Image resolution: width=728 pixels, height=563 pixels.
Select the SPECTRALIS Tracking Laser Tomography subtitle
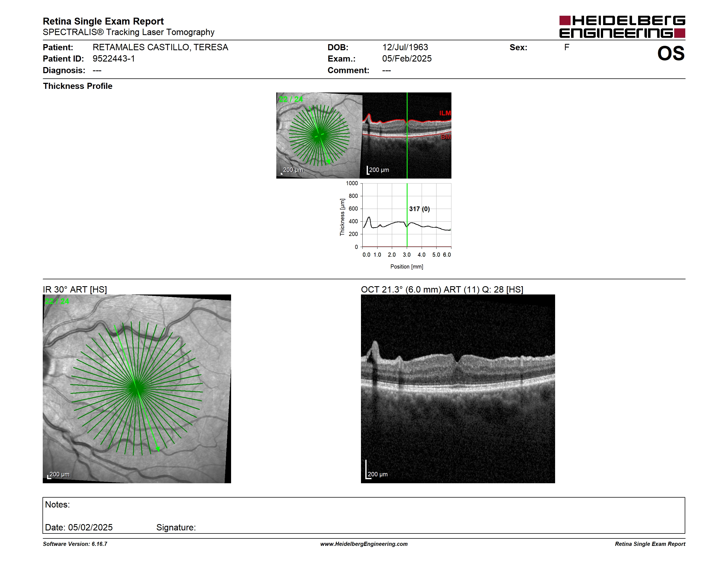tap(128, 32)
